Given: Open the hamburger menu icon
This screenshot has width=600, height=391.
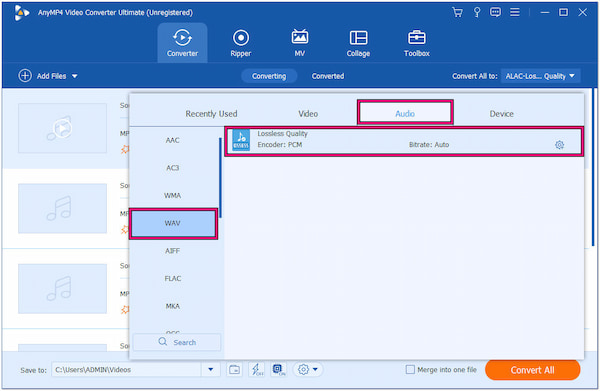Looking at the screenshot, I should coord(515,12).
